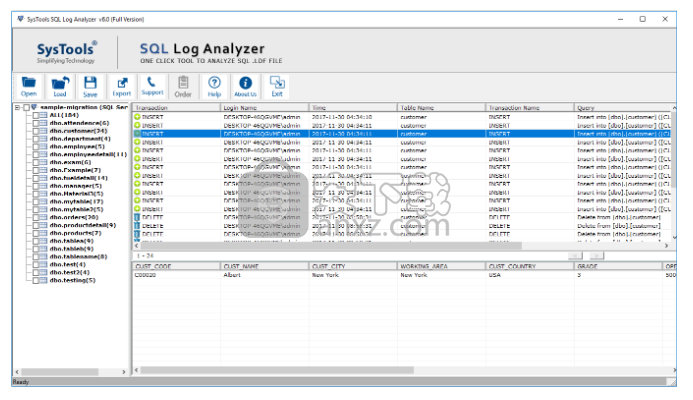Click the transaction grid scroll left arrow
Screen dimensions: 693x400
click(137, 246)
